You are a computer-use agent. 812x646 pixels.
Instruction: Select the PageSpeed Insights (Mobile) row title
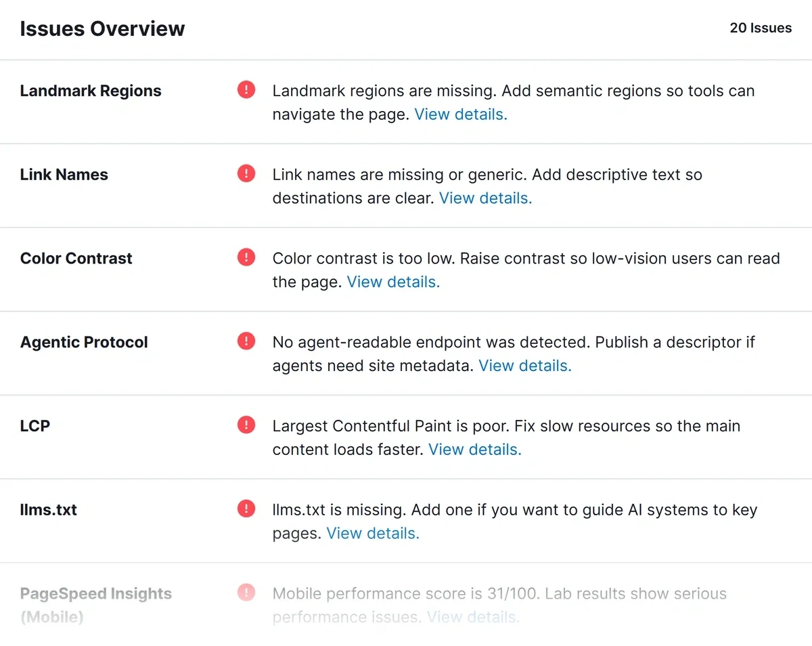point(96,605)
